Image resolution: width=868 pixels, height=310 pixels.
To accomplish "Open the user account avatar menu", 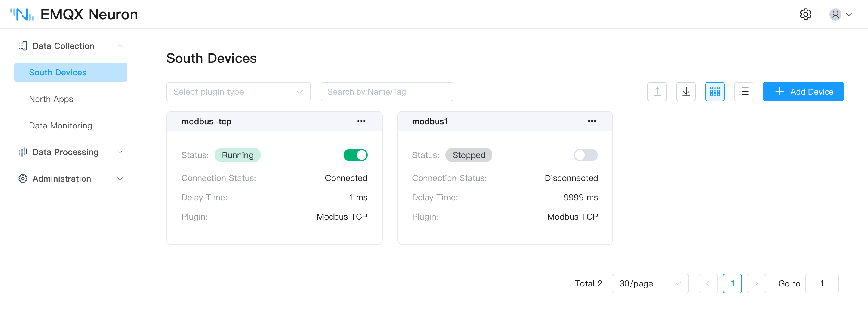I will click(835, 14).
